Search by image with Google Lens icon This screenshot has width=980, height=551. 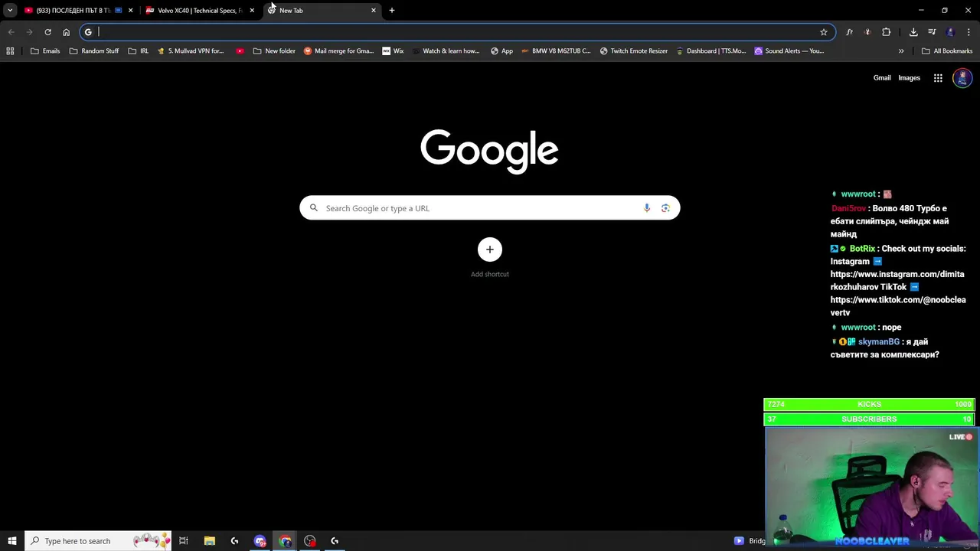click(665, 208)
